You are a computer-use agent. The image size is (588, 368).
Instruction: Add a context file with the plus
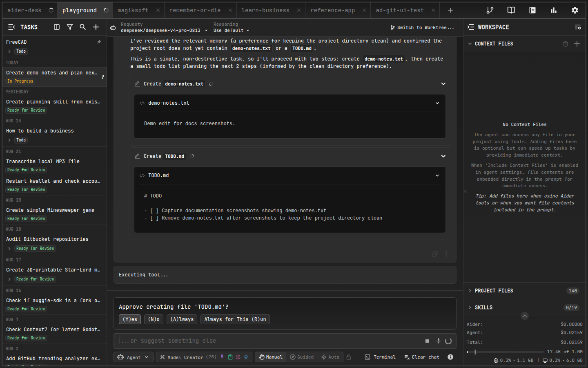pyautogui.click(x=577, y=44)
